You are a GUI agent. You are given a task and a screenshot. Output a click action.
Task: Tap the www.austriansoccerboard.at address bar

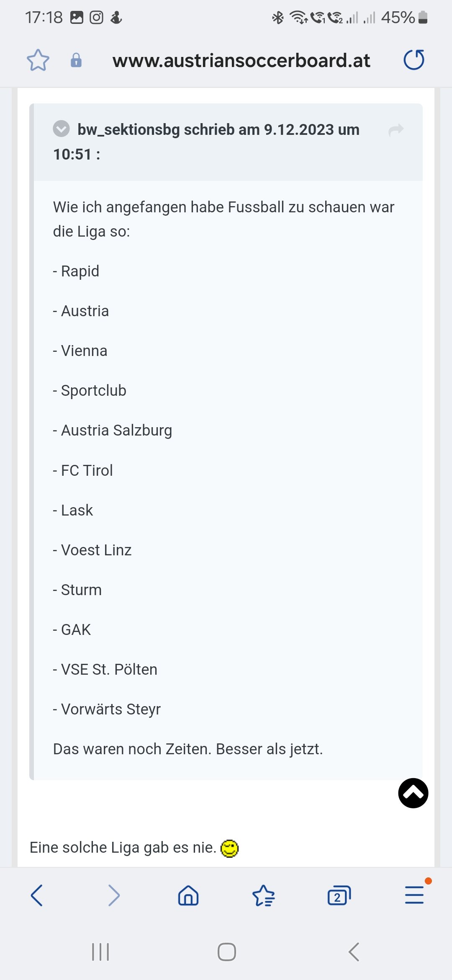click(x=241, y=60)
